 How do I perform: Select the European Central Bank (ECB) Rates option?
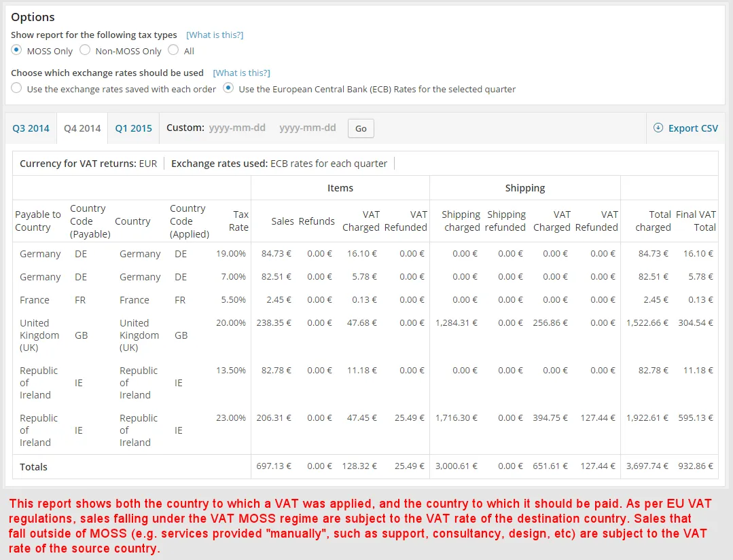(x=227, y=89)
